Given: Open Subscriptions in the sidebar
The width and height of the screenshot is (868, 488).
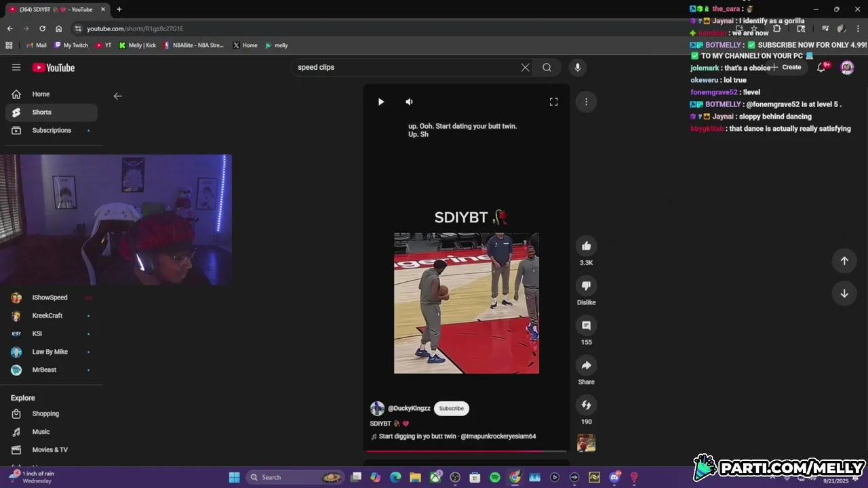Looking at the screenshot, I should pyautogui.click(x=52, y=130).
